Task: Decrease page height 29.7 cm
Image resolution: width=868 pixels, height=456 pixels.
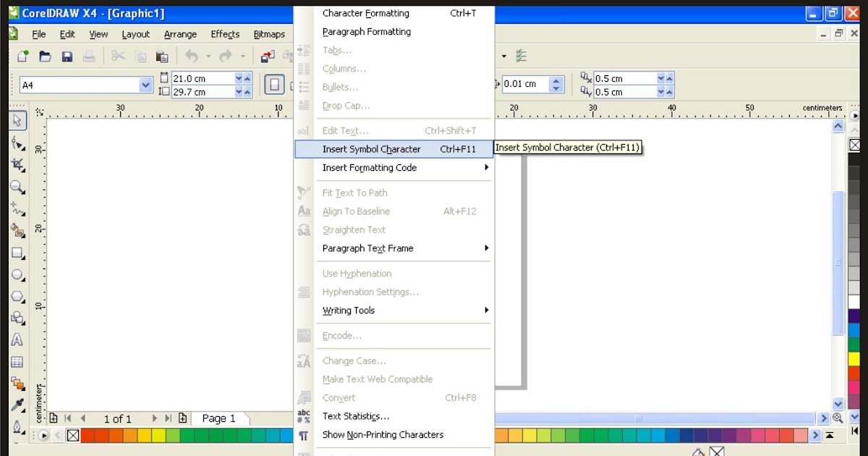Action: pyautogui.click(x=239, y=92)
